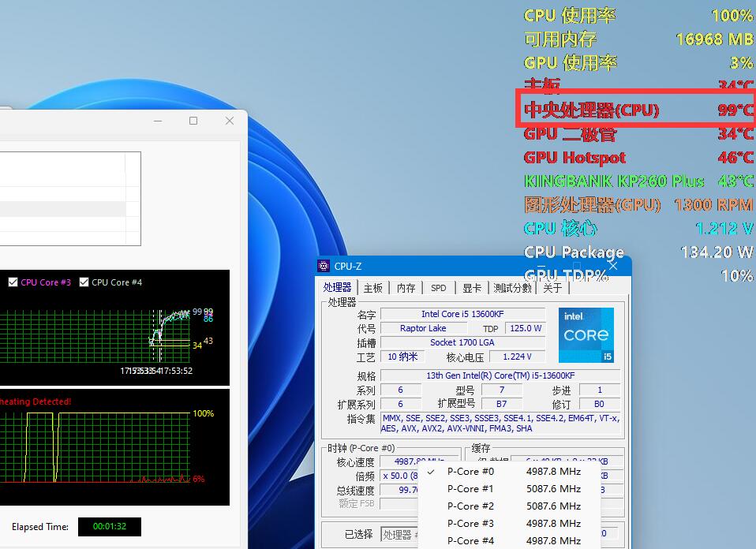This screenshot has height=549, width=756.
Task: Click the Elapsed Time value 00:01:32
Action: 110,526
